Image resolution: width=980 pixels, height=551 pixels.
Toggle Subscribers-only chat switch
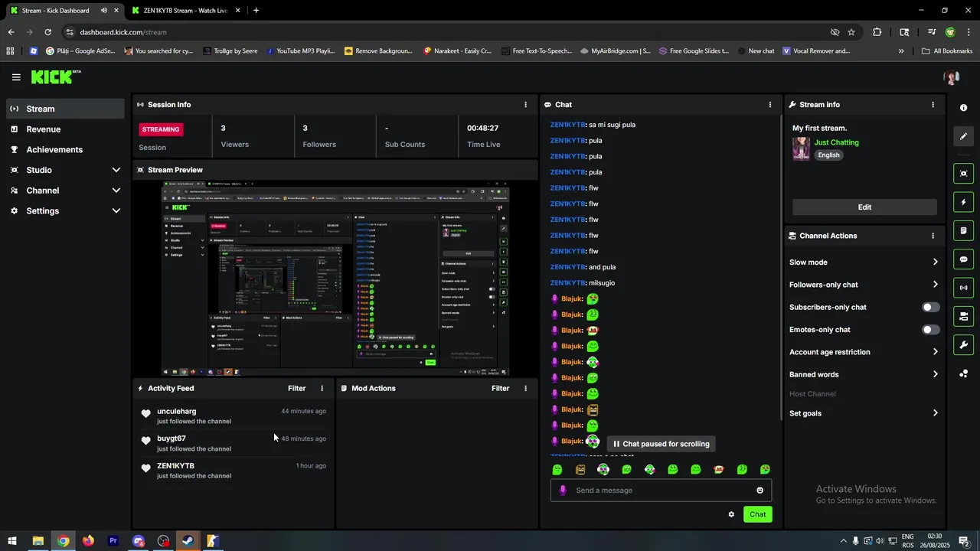coord(930,307)
